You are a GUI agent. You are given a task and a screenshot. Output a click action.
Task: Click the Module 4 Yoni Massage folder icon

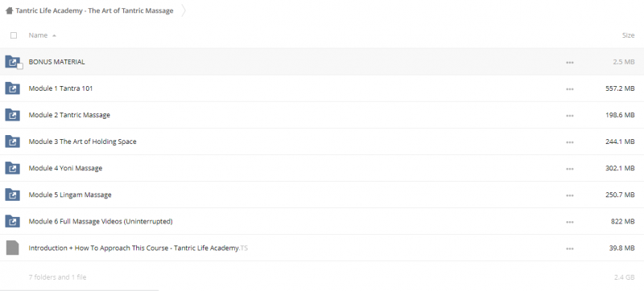coord(12,168)
